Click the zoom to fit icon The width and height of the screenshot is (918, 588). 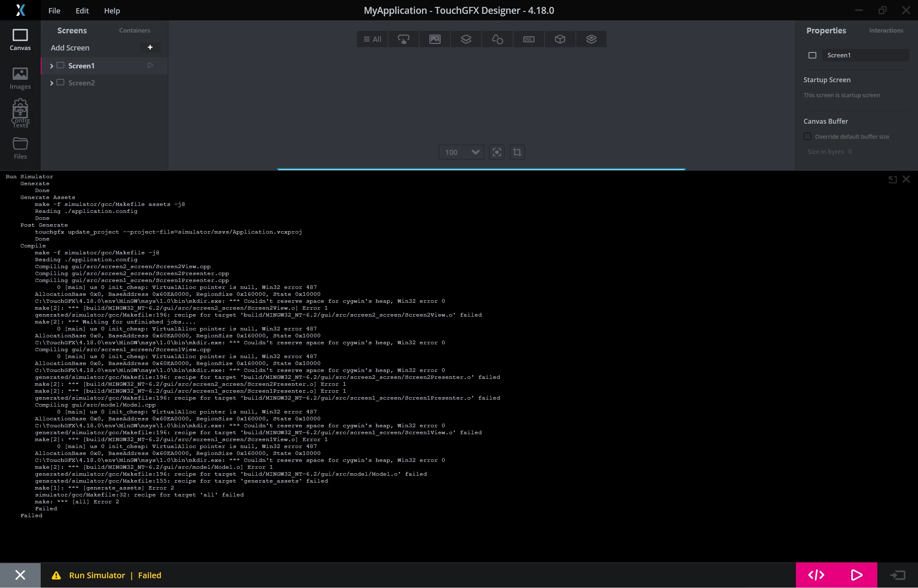click(497, 152)
